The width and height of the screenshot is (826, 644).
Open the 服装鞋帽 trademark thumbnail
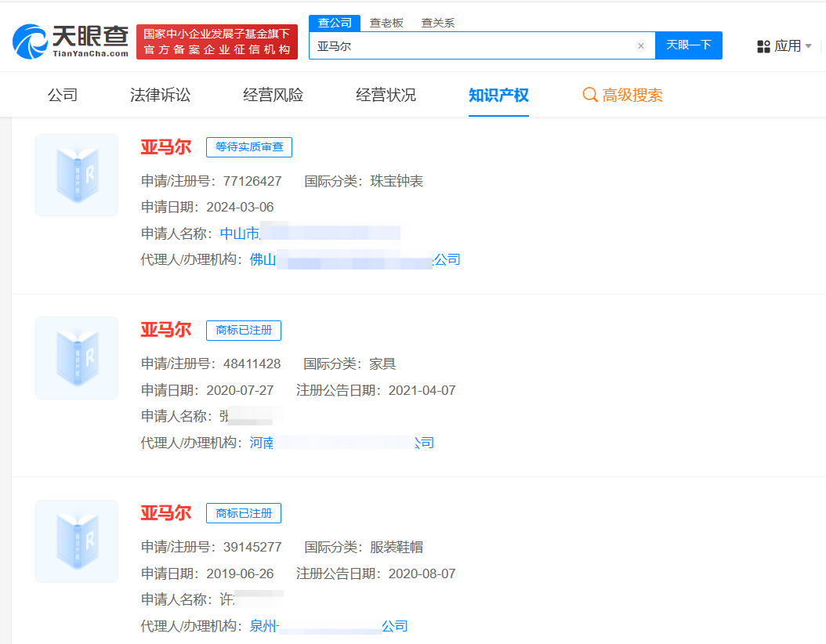76,541
